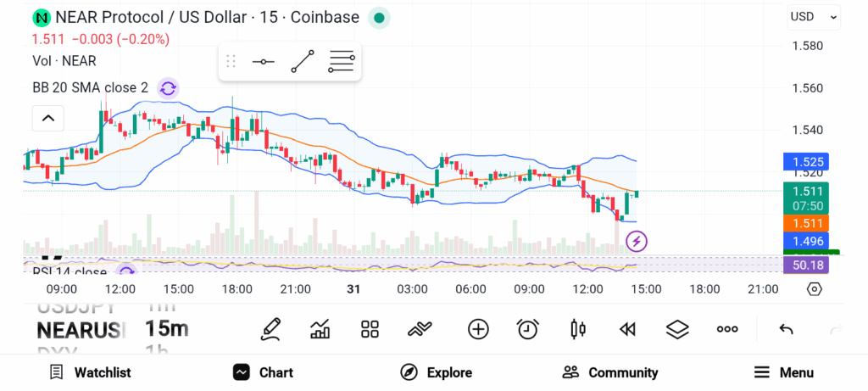Collapse the indicator legend with chevron
This screenshot has height=391, width=868.
coord(47,118)
